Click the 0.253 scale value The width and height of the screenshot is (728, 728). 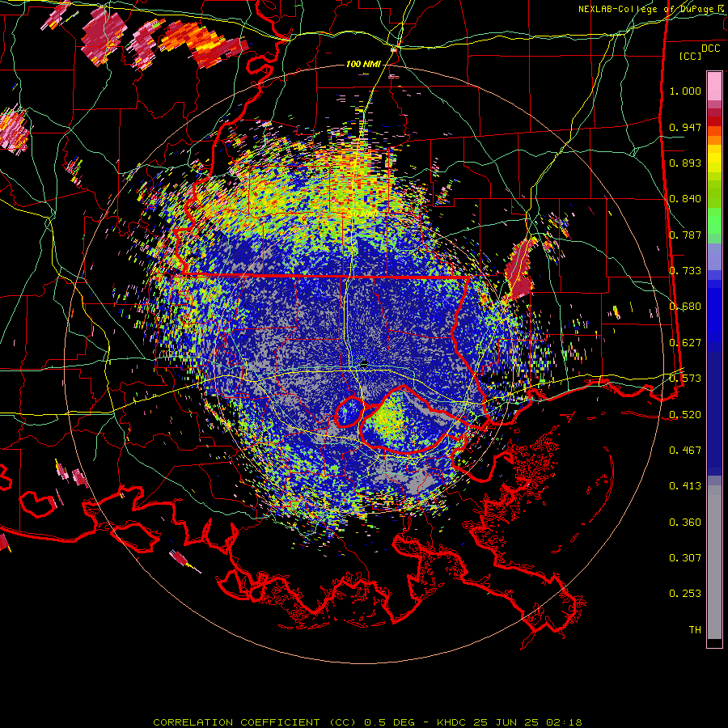tap(685, 594)
